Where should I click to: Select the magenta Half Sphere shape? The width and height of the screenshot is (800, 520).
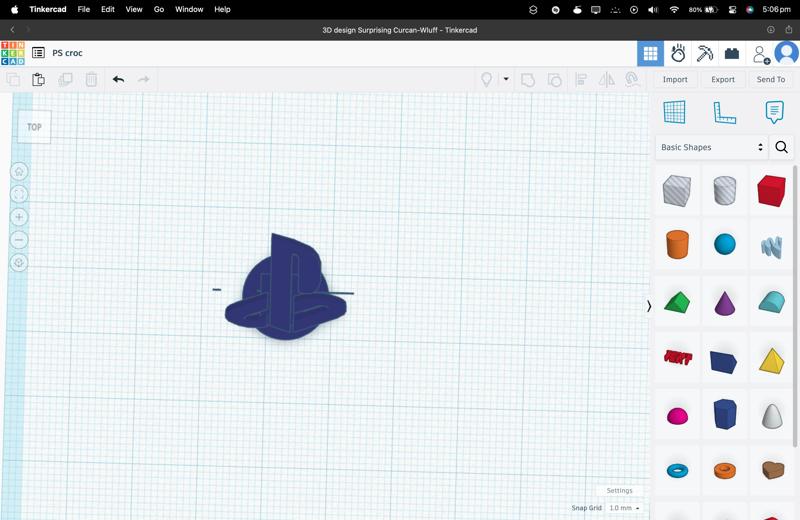(677, 416)
